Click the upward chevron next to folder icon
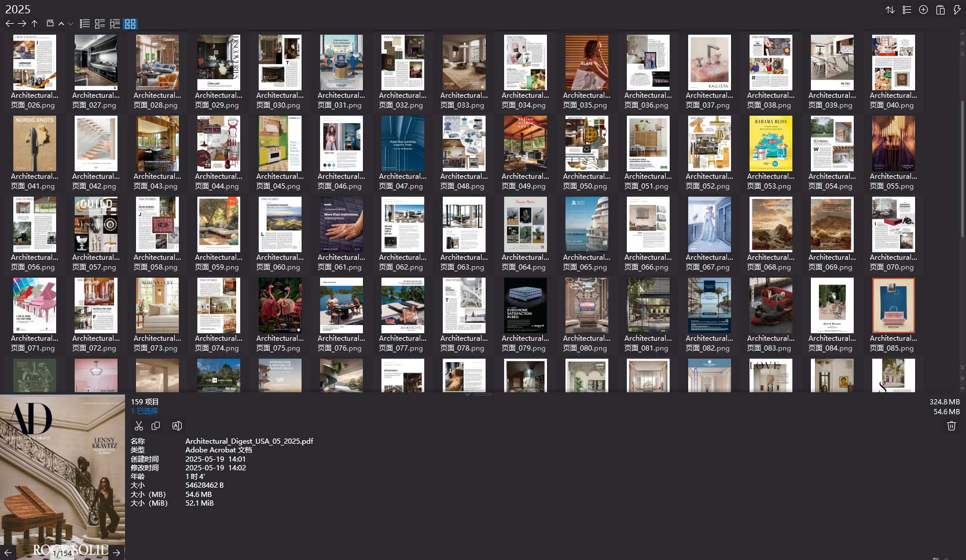This screenshot has height=560, width=966. (x=61, y=24)
